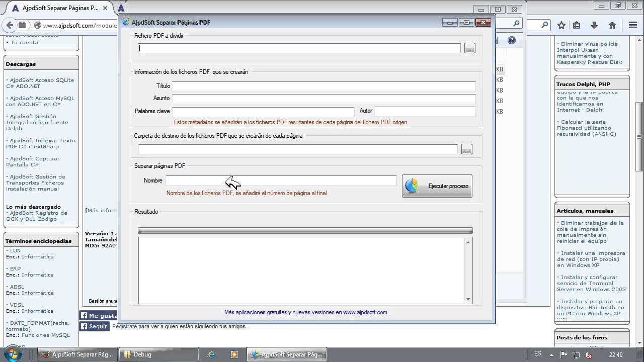Switch to AjpdSoft Separar Pág taskbar app
Screen dimensions: 644x362
(287, 354)
